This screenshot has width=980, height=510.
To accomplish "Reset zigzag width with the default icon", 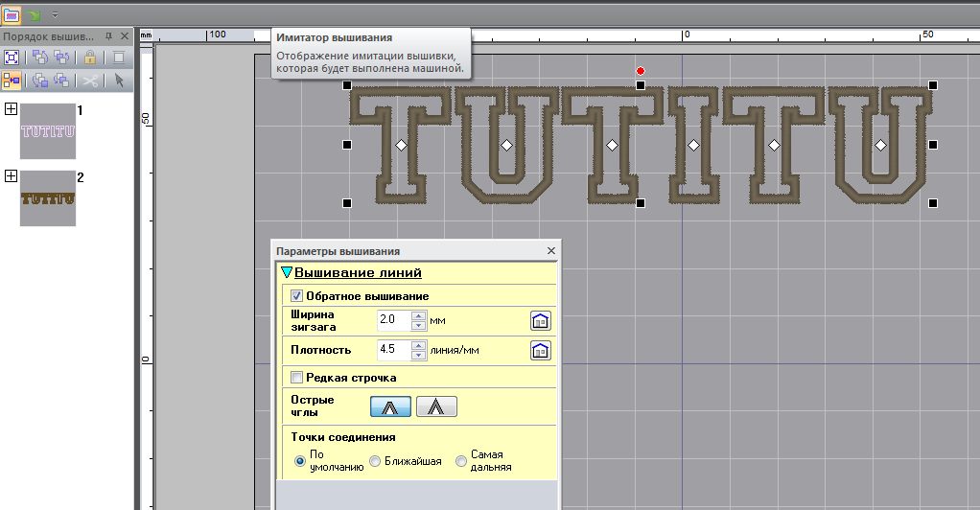I will [x=541, y=320].
